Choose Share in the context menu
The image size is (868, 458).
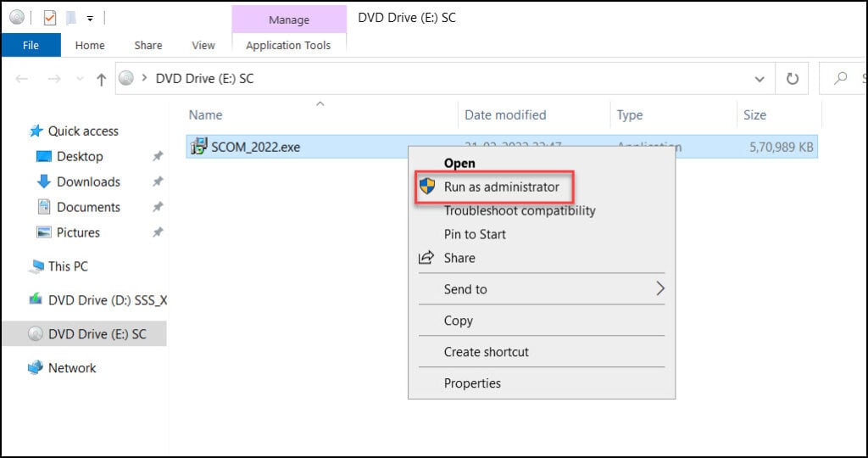[459, 258]
